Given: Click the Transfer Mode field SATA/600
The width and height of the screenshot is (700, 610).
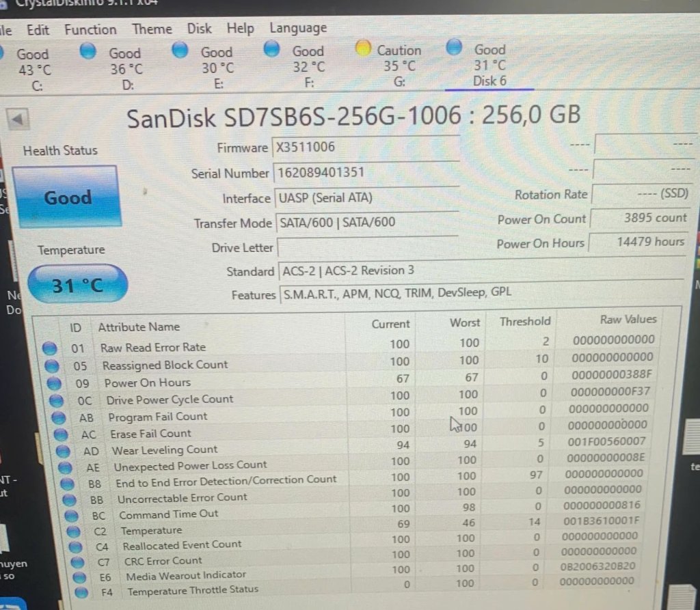Looking at the screenshot, I should [x=367, y=222].
